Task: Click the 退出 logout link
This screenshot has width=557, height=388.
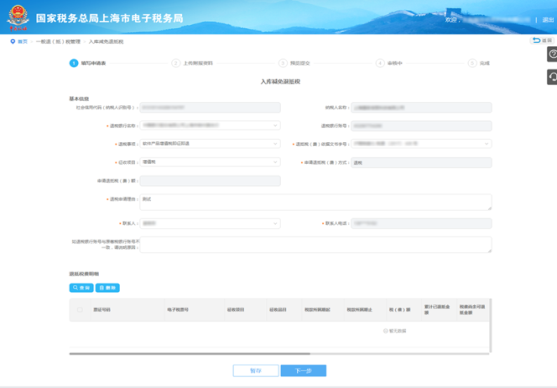Action: click(x=548, y=20)
